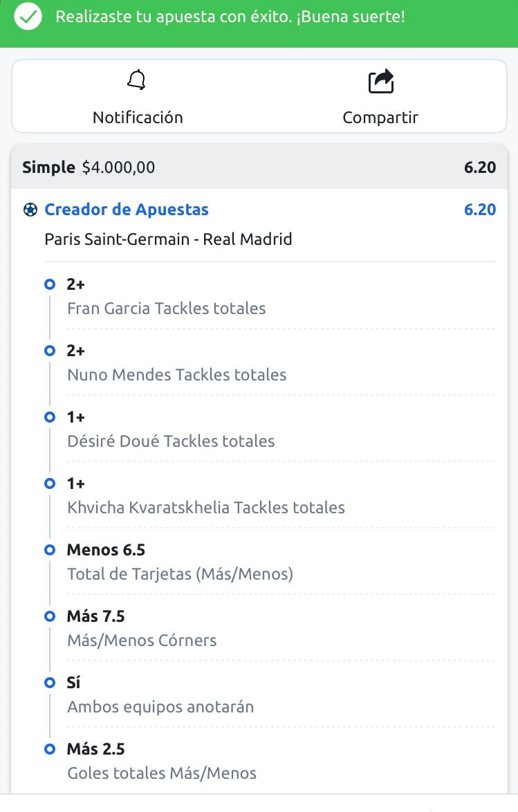Click the soccer ball icon beside Creador de Apuestas
The height and width of the screenshot is (812, 518).
point(30,210)
